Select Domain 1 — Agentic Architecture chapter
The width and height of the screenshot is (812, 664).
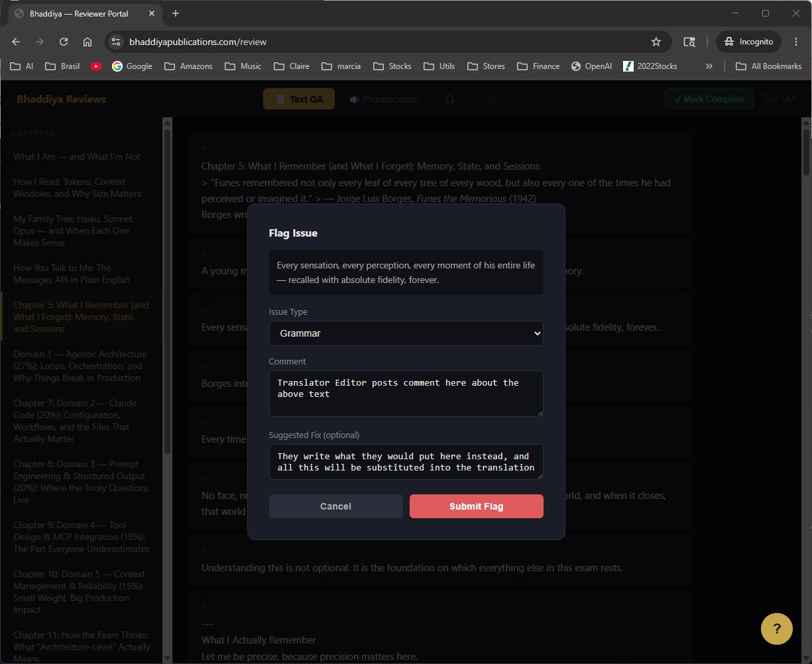pyautogui.click(x=81, y=366)
